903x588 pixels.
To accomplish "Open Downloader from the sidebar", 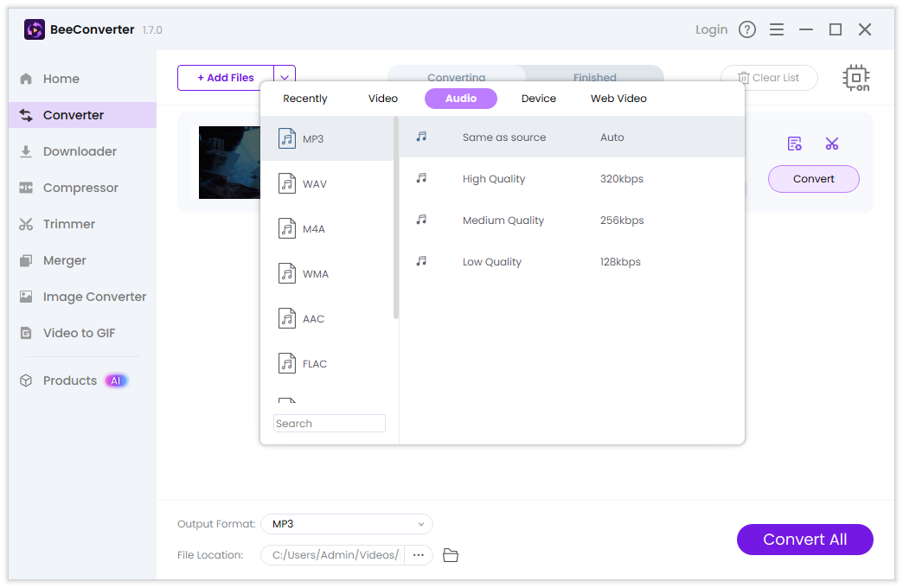I will pyautogui.click(x=80, y=151).
